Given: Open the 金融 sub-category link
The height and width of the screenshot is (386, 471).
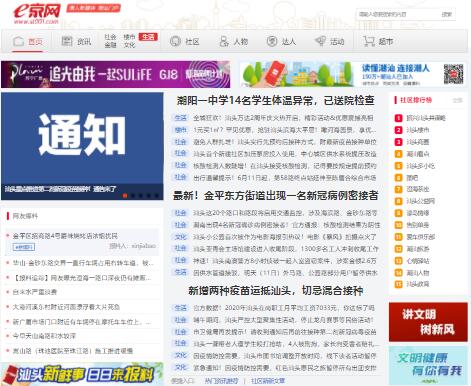Looking at the screenshot, I should click(110, 45).
